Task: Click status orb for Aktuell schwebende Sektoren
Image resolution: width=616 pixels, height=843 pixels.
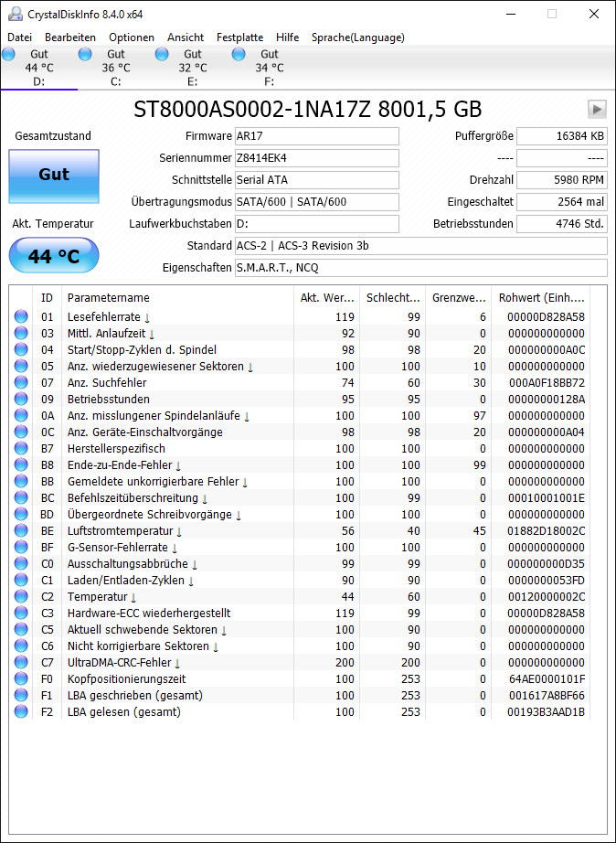Action: pos(21,630)
